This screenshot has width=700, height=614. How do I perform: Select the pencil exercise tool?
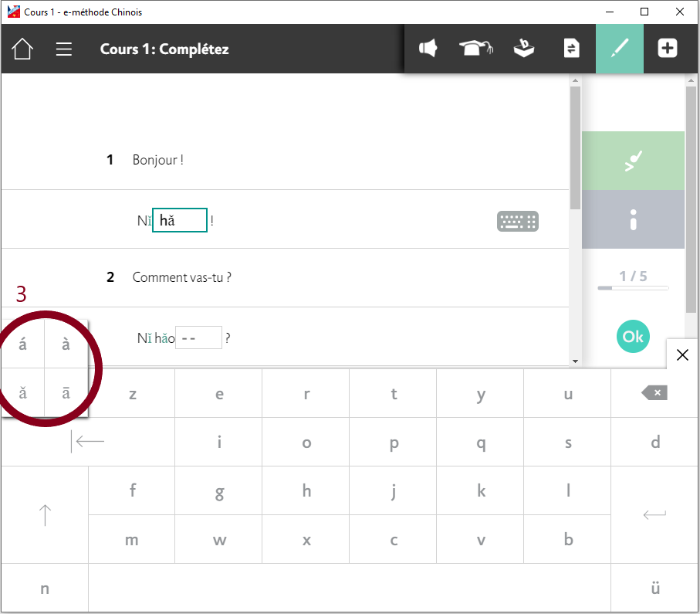[620, 49]
